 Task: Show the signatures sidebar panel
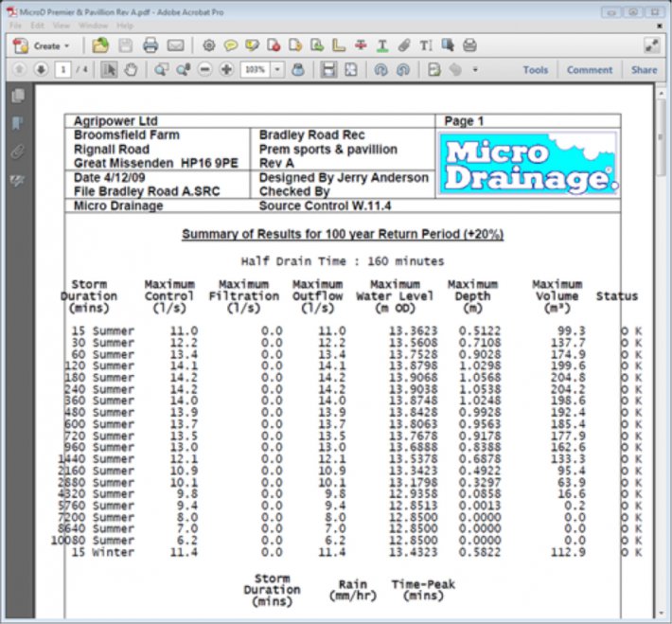18,180
